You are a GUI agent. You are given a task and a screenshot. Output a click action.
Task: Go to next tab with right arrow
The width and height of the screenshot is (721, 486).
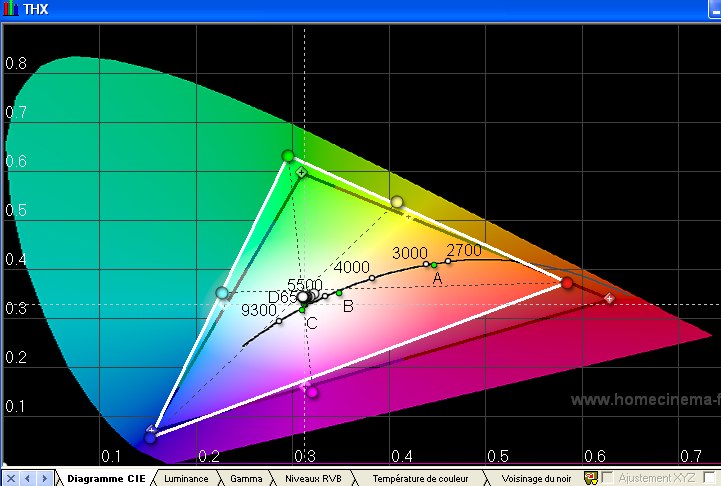pos(44,478)
